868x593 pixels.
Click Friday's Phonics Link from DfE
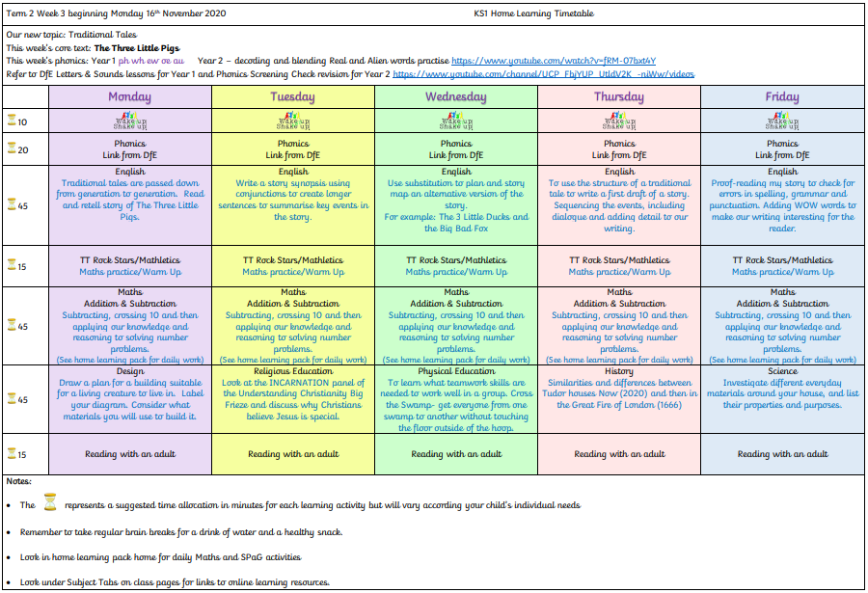coord(782,154)
